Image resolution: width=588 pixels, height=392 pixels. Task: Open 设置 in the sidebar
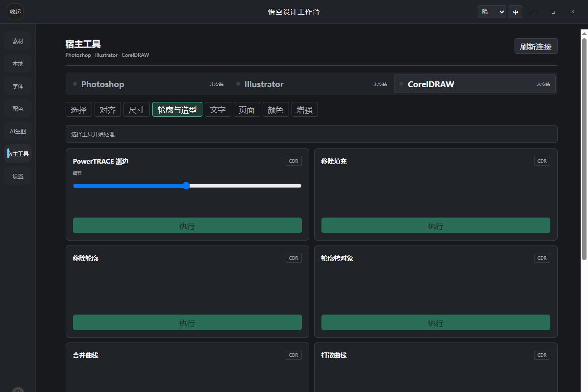point(18,176)
